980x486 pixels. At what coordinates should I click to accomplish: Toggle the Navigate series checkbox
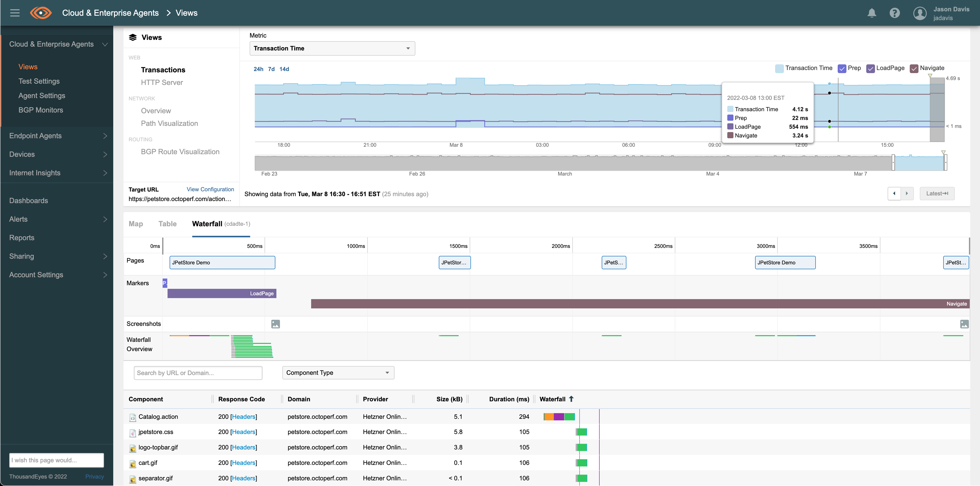coord(914,68)
